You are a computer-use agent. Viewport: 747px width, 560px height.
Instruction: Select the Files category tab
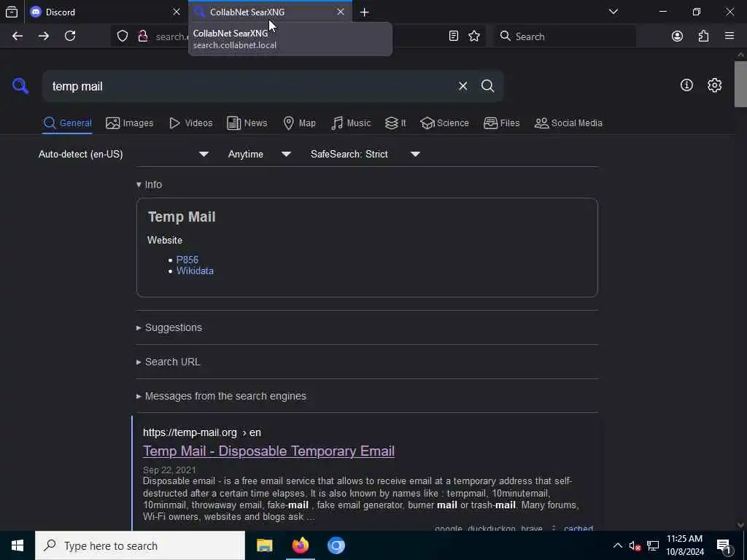point(502,123)
